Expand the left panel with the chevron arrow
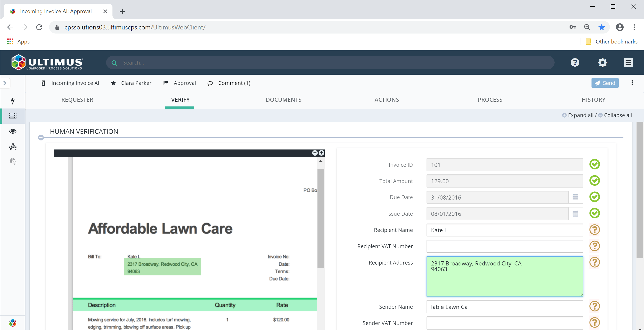 click(x=5, y=83)
